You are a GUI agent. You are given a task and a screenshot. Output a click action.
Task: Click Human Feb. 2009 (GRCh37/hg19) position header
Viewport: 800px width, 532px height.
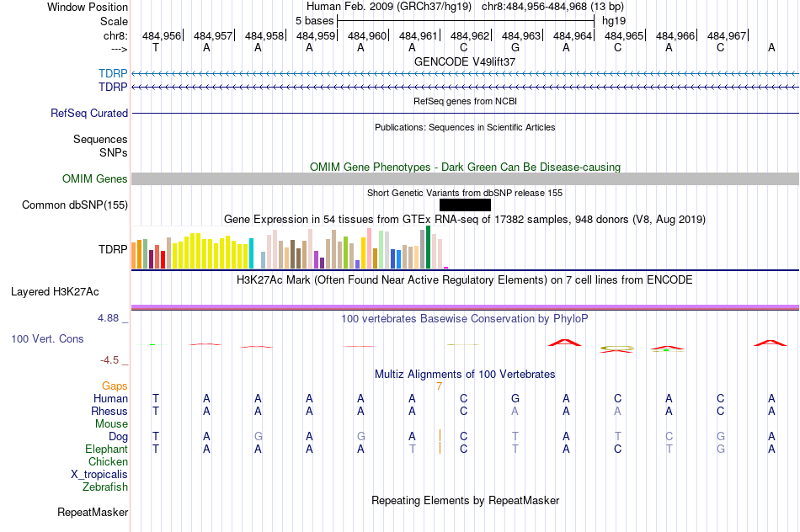[391, 7]
